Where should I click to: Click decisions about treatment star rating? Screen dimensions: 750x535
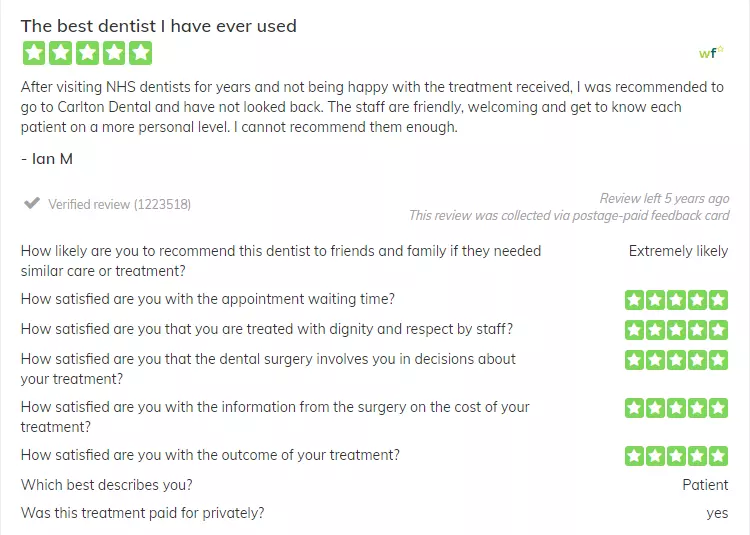(x=676, y=360)
